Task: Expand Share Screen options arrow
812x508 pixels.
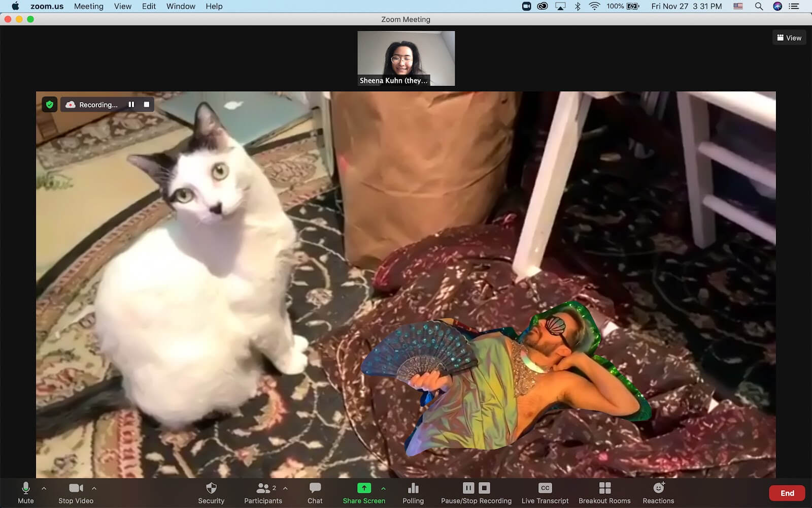Action: [383, 488]
